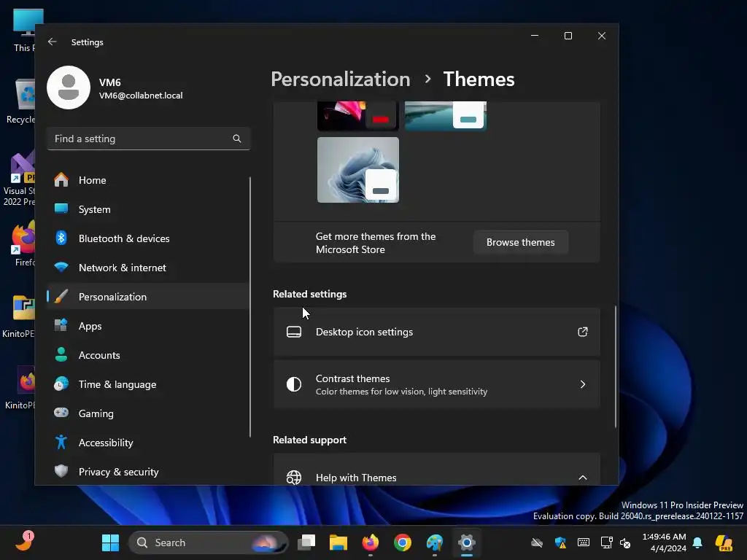Image resolution: width=747 pixels, height=560 pixels.
Task: Open Privacy & security settings
Action: (147, 472)
